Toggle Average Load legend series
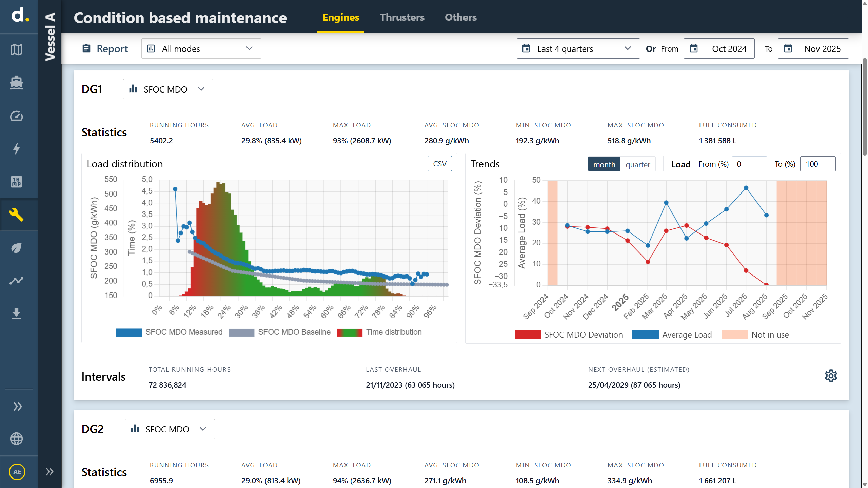This screenshot has width=868, height=488. 672,334
